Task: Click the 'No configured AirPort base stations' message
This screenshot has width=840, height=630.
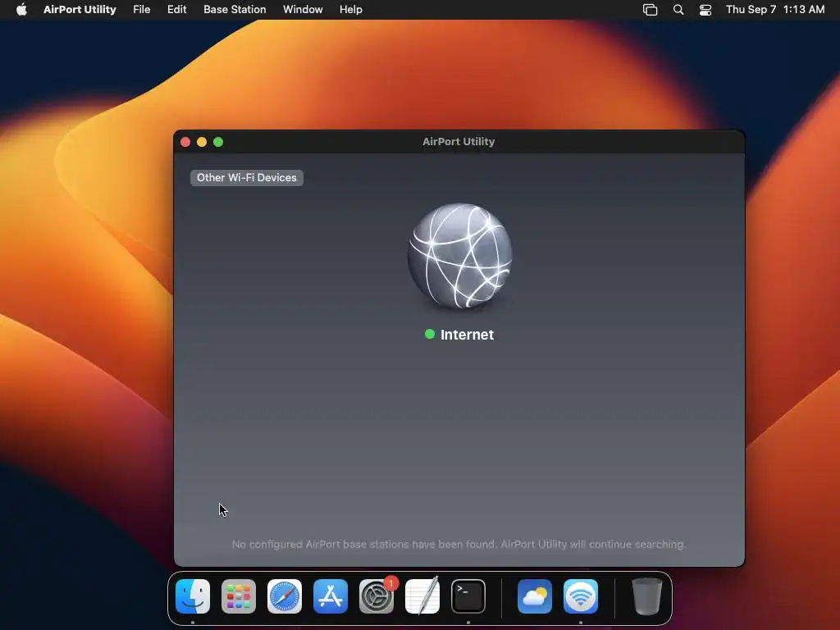Action: coord(459,545)
